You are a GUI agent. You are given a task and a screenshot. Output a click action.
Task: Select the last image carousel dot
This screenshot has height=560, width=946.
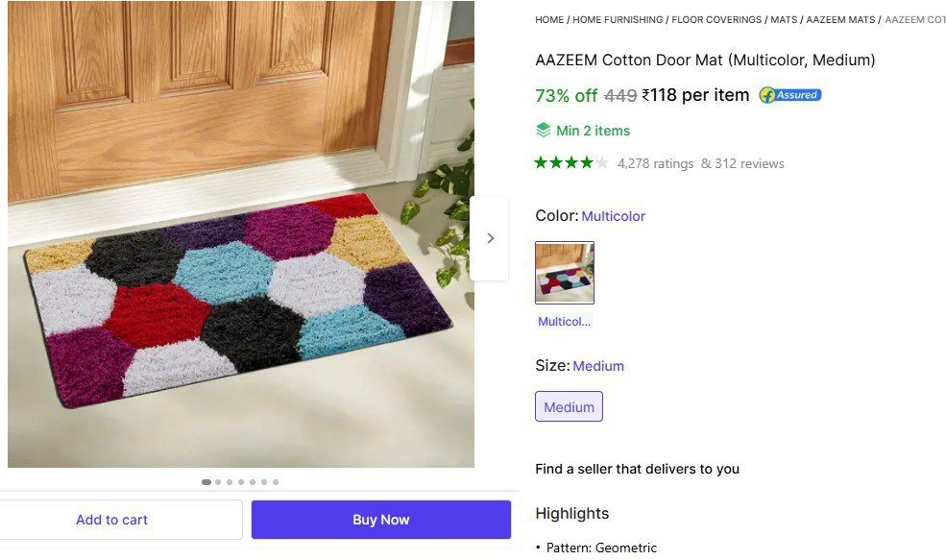click(x=276, y=482)
